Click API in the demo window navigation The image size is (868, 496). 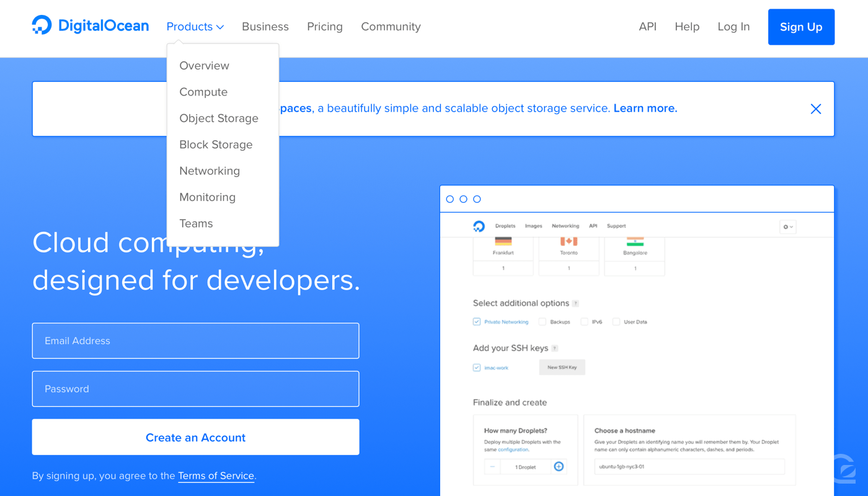593,226
